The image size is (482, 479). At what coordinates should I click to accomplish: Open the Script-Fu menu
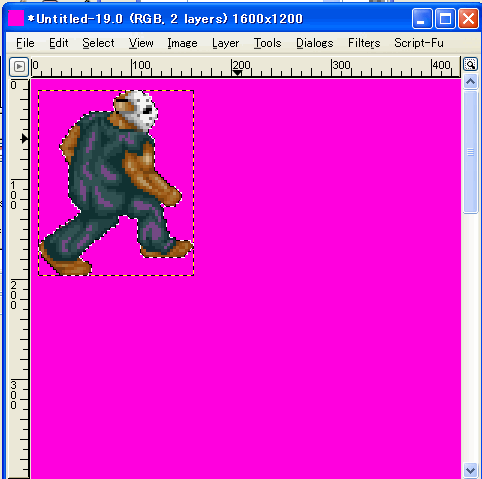tap(419, 43)
